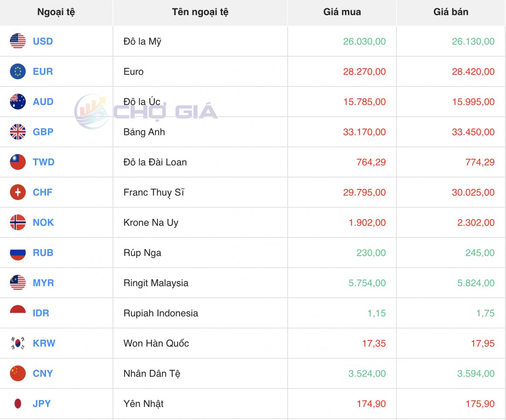The width and height of the screenshot is (506, 420).
Task: Select the Taiwan flag icon
Action: pos(18,162)
